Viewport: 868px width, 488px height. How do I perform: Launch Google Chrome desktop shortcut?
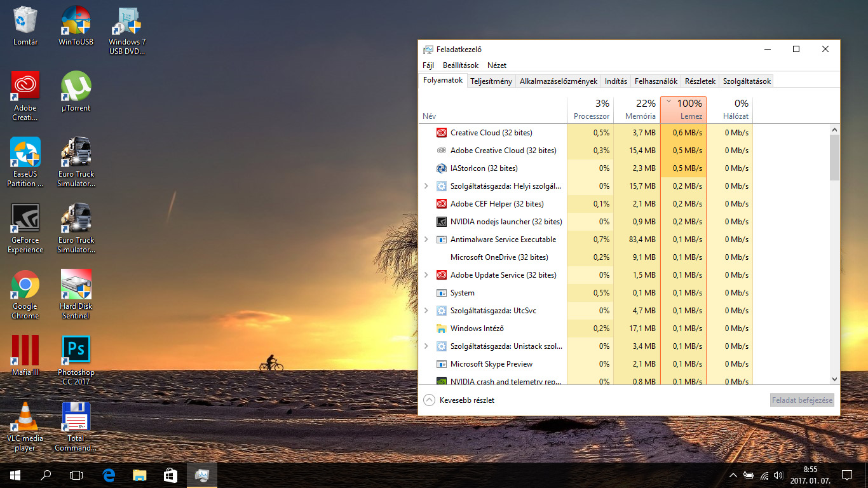[25, 294]
